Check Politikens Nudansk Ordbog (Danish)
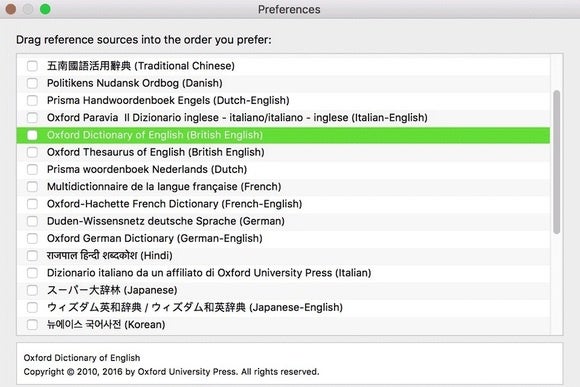580x387 pixels. (x=32, y=83)
